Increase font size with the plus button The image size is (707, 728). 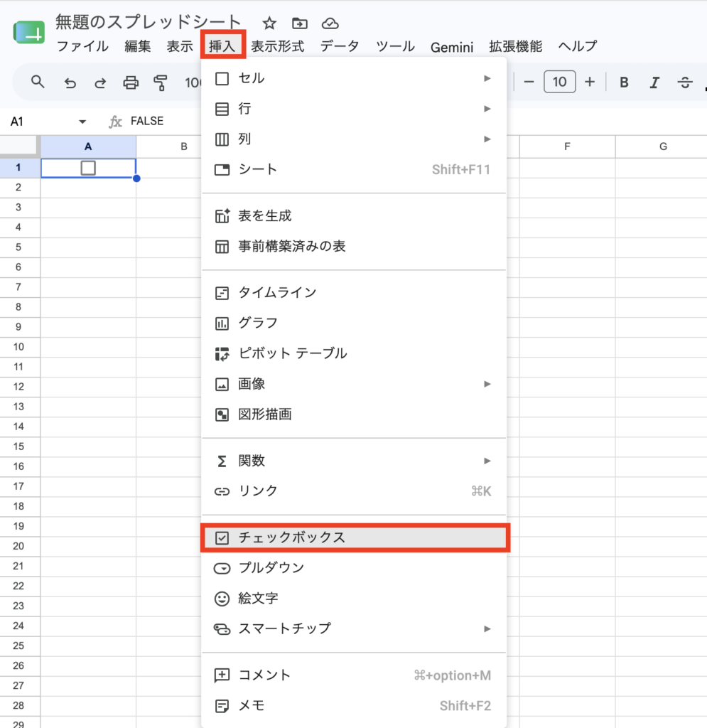(590, 82)
